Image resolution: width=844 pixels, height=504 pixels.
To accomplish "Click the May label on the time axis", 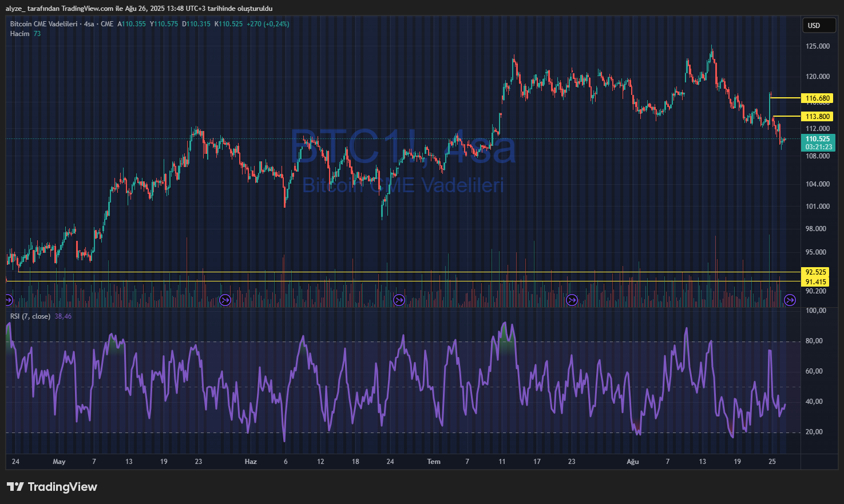I will coord(59,462).
